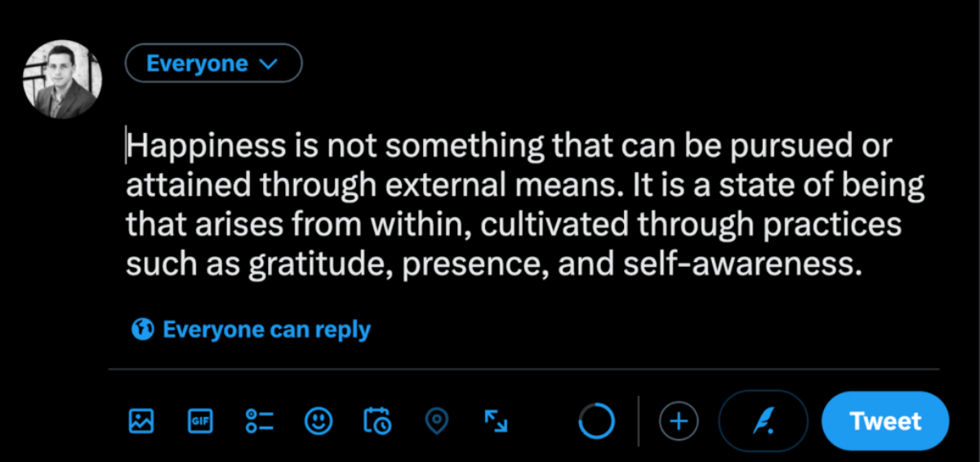The image size is (980, 462).
Task: Click the globe icon beside the reply settings
Action: click(143, 330)
